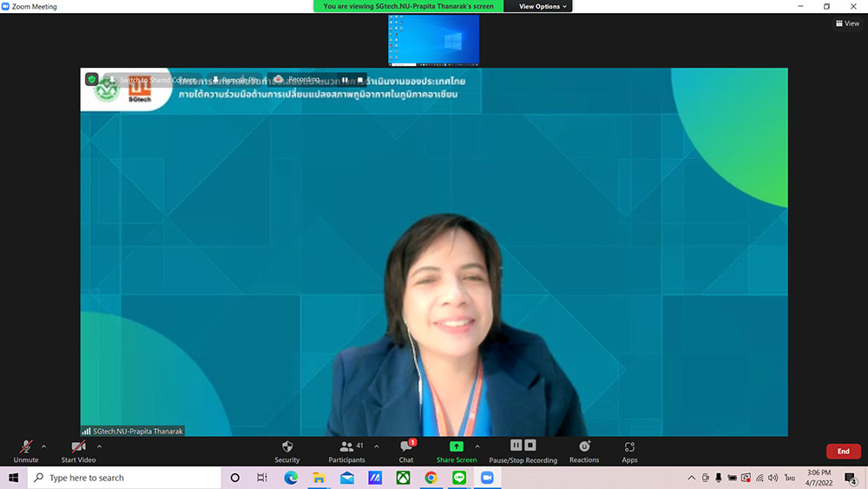Open the Mail app from the taskbar
The image size is (868, 489).
pos(347,478)
